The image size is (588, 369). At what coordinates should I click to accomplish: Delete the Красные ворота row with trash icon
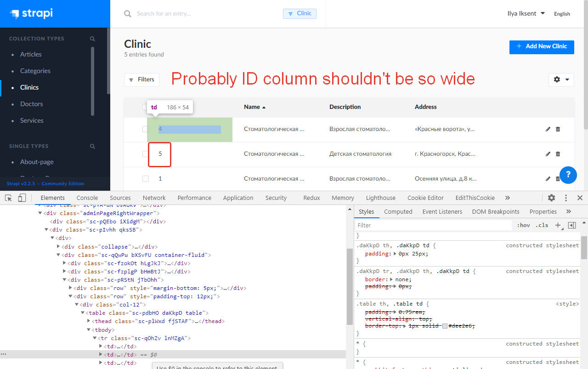click(558, 129)
